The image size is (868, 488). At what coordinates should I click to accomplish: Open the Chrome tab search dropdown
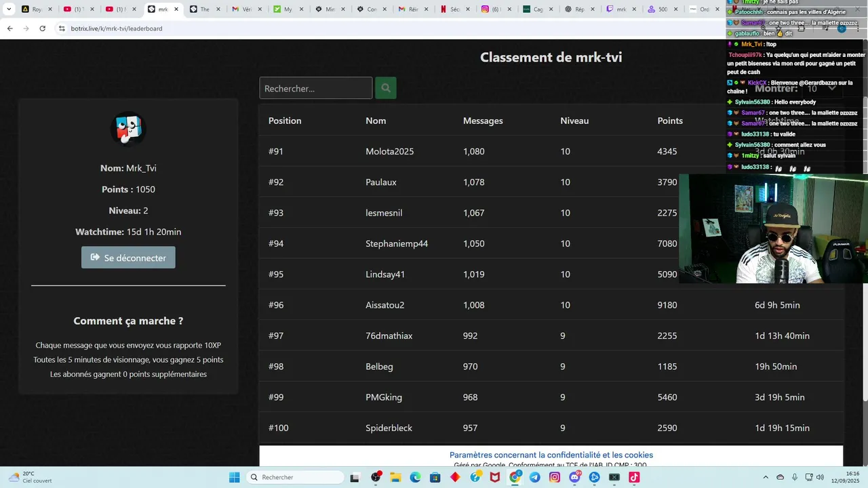[x=9, y=9]
